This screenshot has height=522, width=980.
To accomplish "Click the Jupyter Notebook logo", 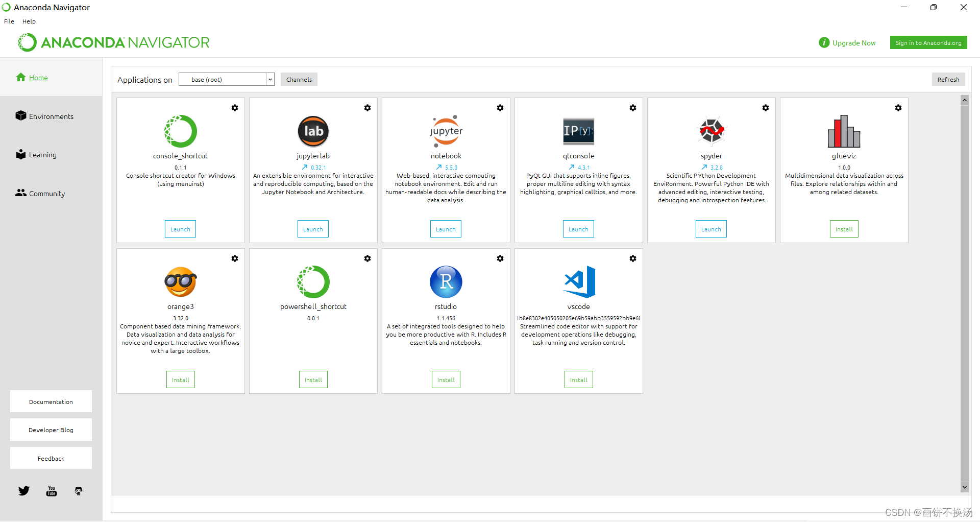I will tap(446, 131).
